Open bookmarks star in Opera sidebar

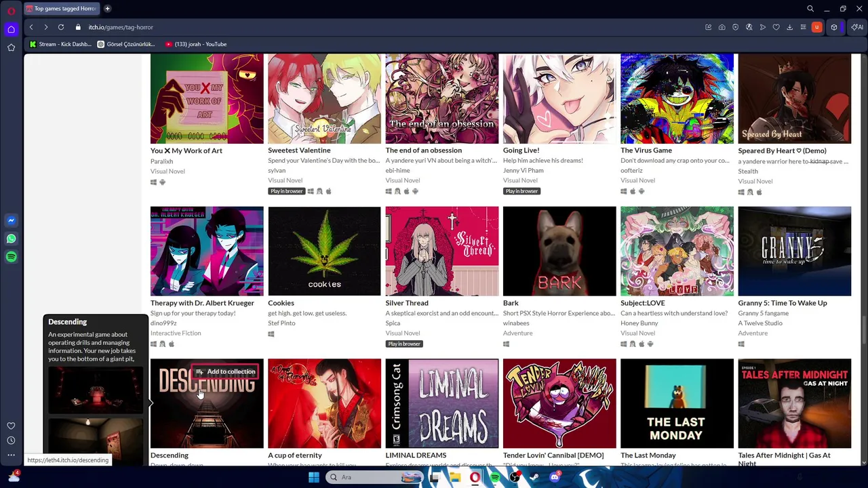coord(11,47)
